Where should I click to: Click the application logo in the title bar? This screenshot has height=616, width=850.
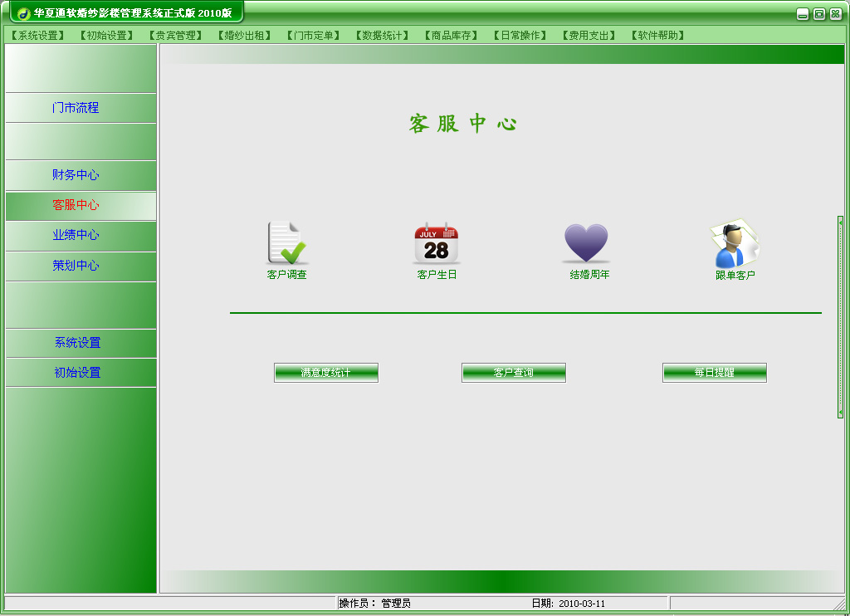(x=22, y=13)
